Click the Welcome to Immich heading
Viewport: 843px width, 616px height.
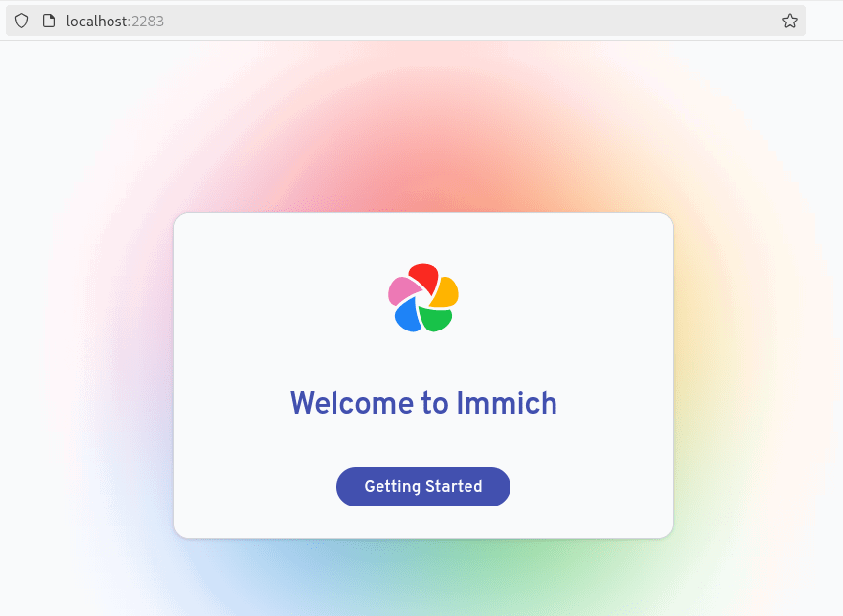click(x=423, y=403)
